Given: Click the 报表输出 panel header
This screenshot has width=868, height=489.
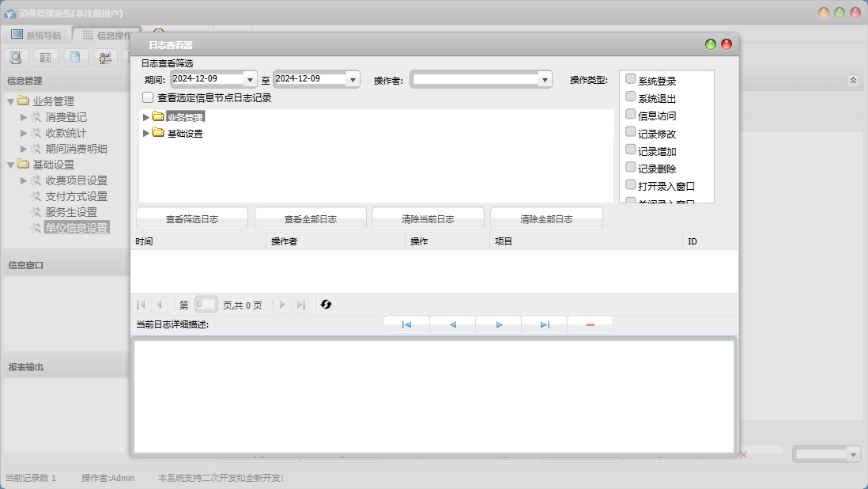Looking at the screenshot, I should click(x=66, y=367).
